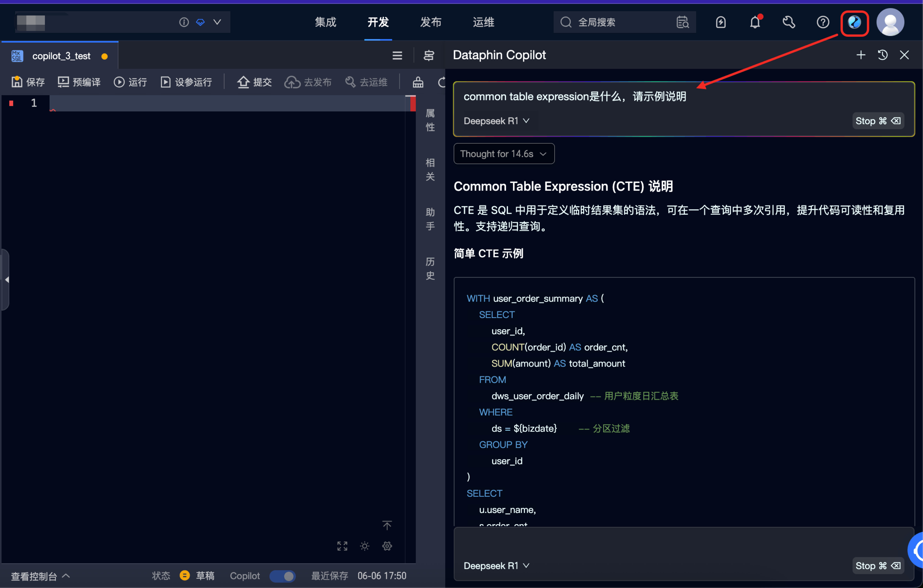The image size is (923, 588).
Task: Disable the Copilot switch in status bar
Action: [x=282, y=576]
